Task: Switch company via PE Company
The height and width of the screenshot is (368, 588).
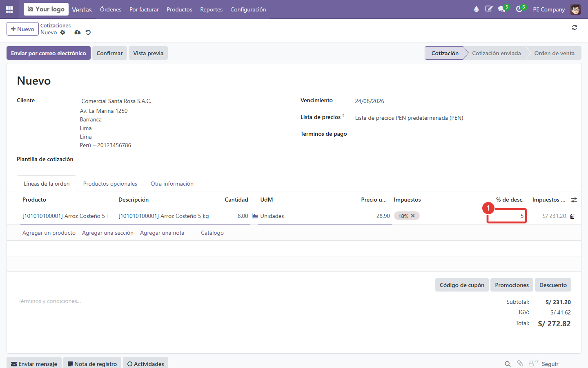Action: 549,9
